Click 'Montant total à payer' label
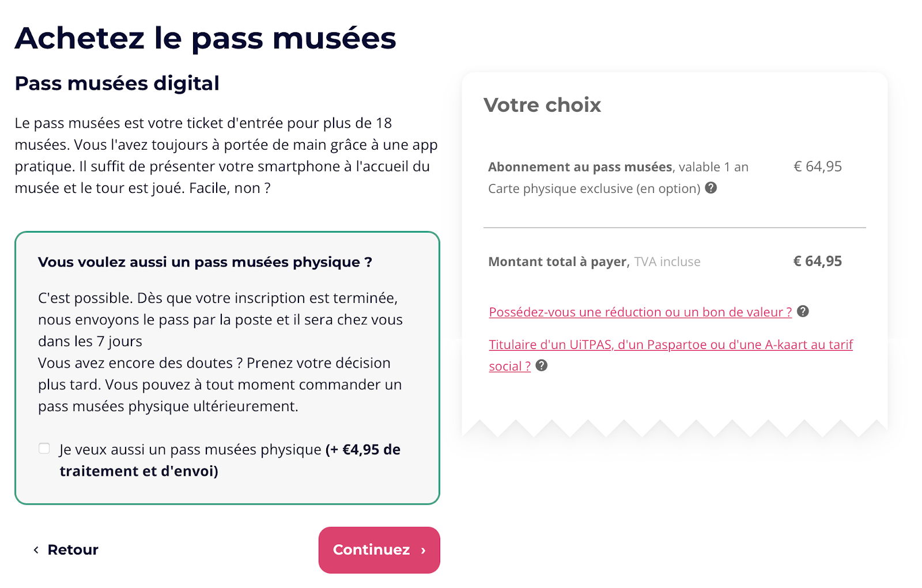 (558, 262)
